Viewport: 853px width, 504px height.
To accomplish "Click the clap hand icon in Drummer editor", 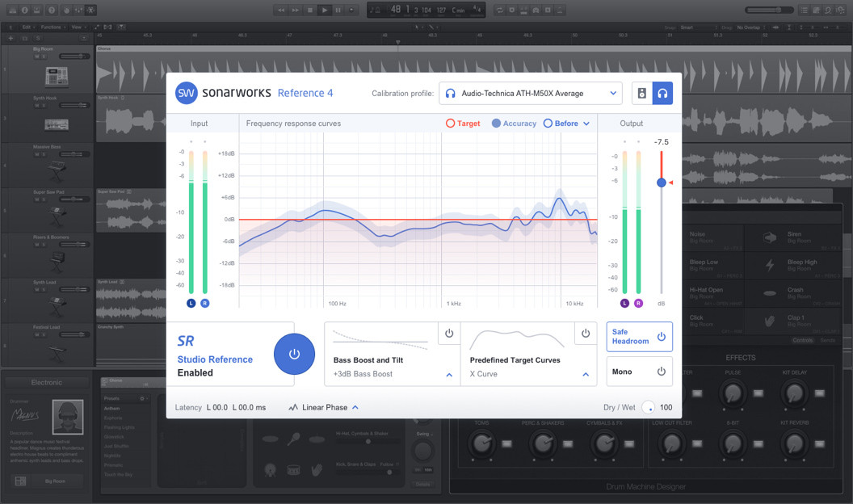I will point(317,470).
